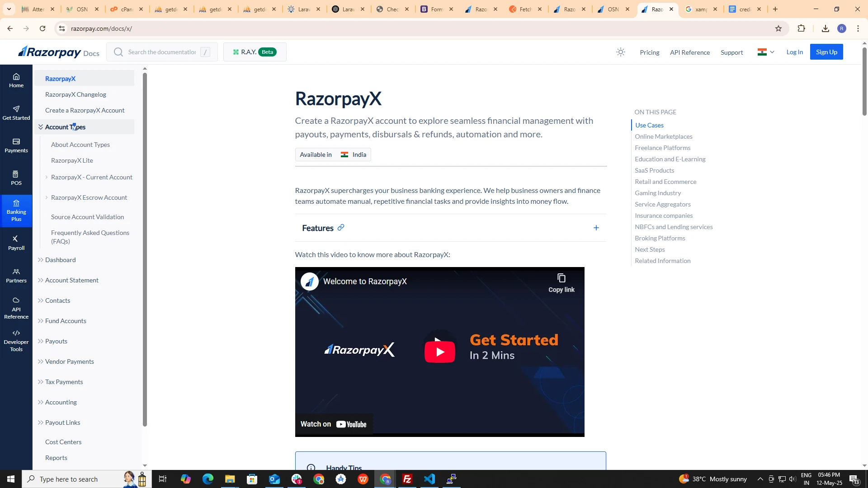Bookmark this page with the star icon

(x=778, y=28)
